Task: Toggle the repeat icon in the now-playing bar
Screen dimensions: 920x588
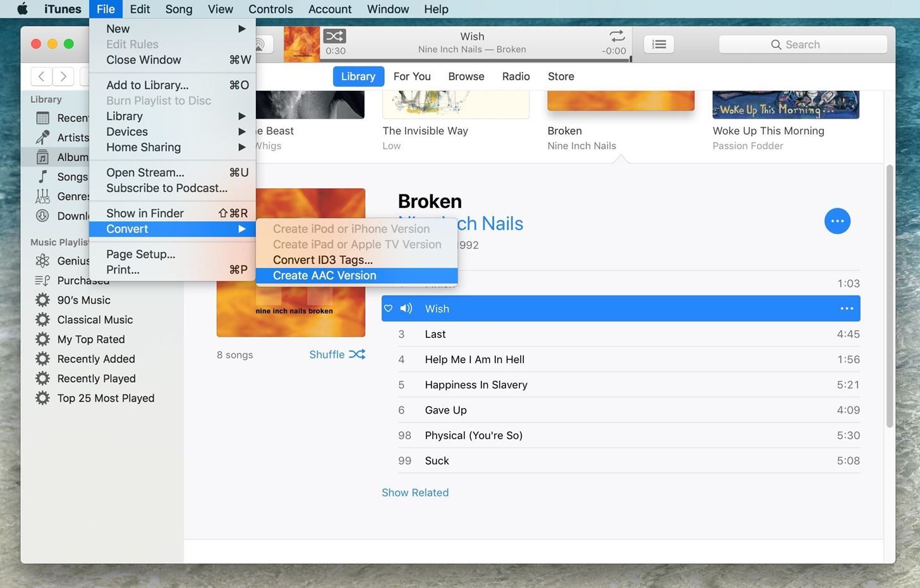Action: pyautogui.click(x=617, y=36)
